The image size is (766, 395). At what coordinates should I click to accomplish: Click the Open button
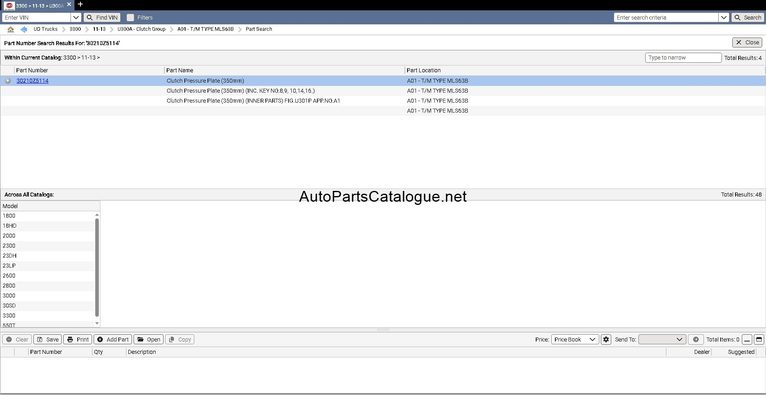coord(149,339)
